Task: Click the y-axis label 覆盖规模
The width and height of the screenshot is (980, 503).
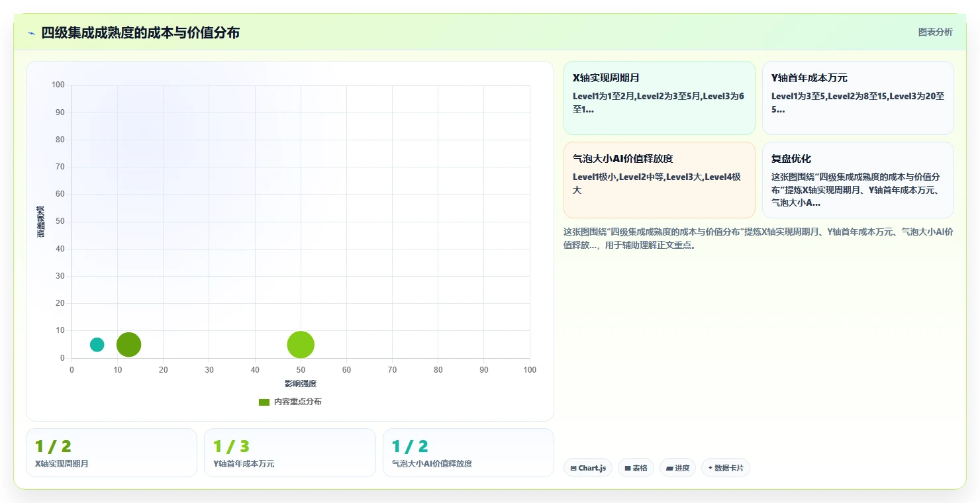Action: (41, 222)
